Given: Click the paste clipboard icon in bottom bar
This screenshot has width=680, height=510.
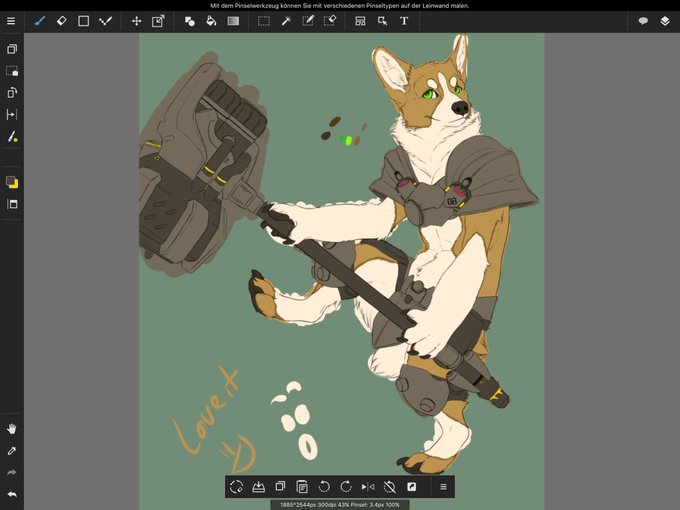Looking at the screenshot, I should tap(302, 487).
